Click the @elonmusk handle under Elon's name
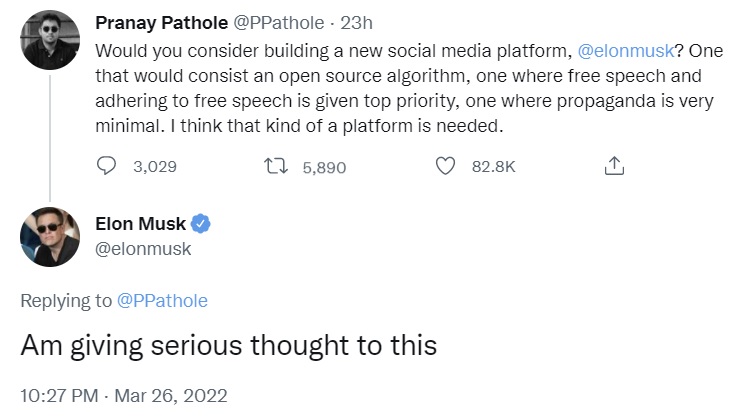This screenshot has width=747, height=417. point(141,249)
